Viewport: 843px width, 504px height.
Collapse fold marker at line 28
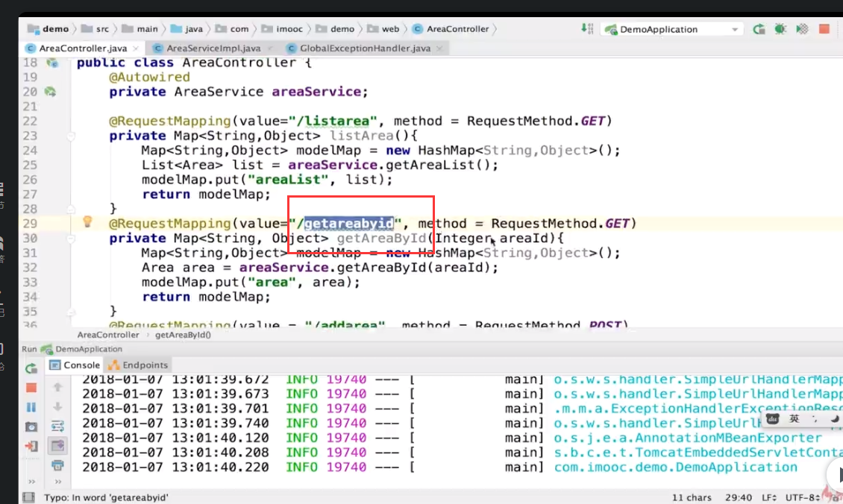point(70,209)
